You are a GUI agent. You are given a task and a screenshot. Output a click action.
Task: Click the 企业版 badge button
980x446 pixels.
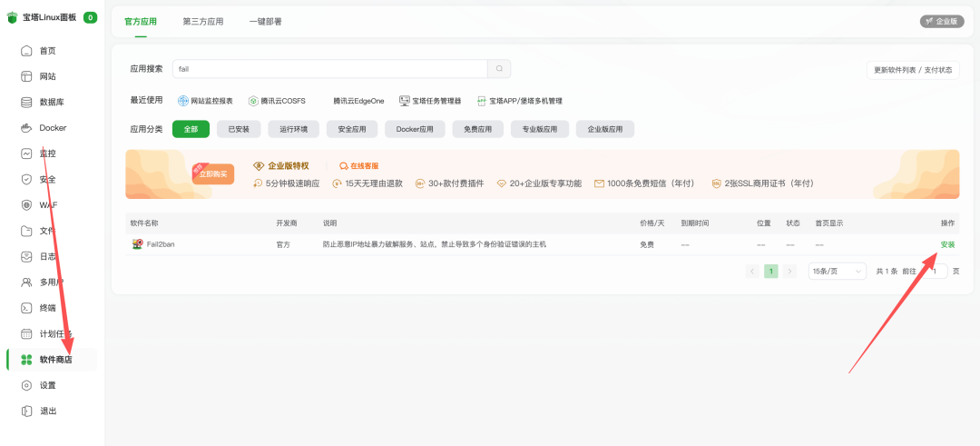pos(942,21)
